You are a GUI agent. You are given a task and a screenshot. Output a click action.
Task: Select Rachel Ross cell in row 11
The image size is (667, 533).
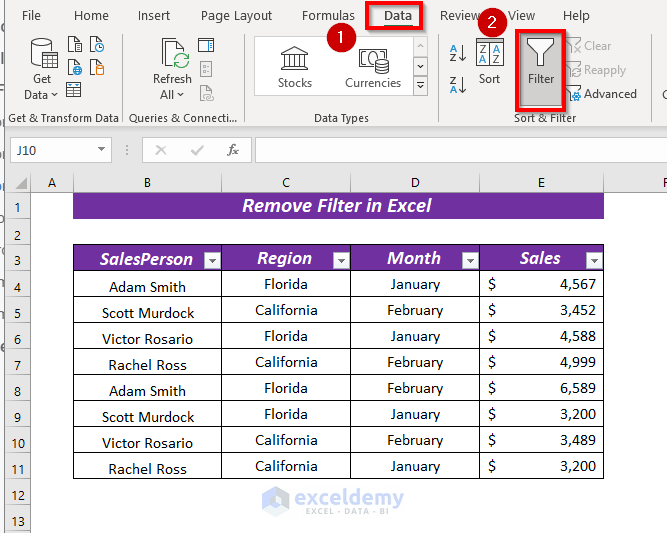pyautogui.click(x=148, y=466)
